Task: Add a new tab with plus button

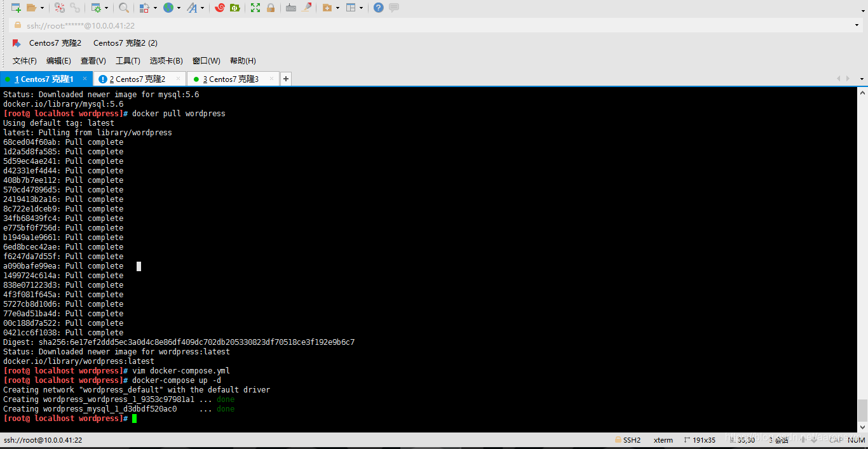Action: (x=286, y=79)
